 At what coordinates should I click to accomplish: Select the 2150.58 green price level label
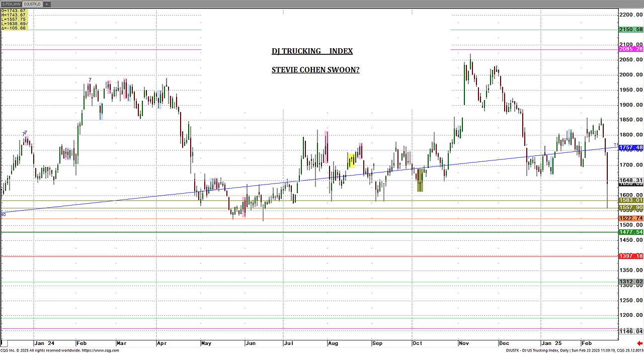[631, 30]
